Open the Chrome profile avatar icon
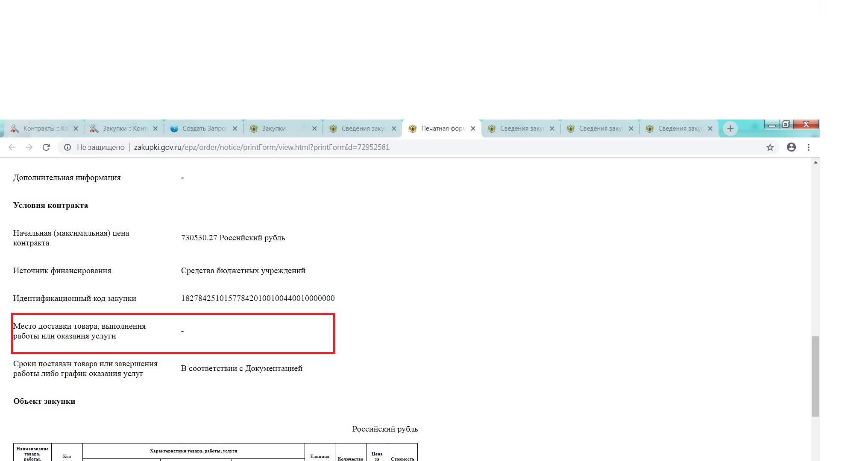The image size is (868, 461). point(791,147)
